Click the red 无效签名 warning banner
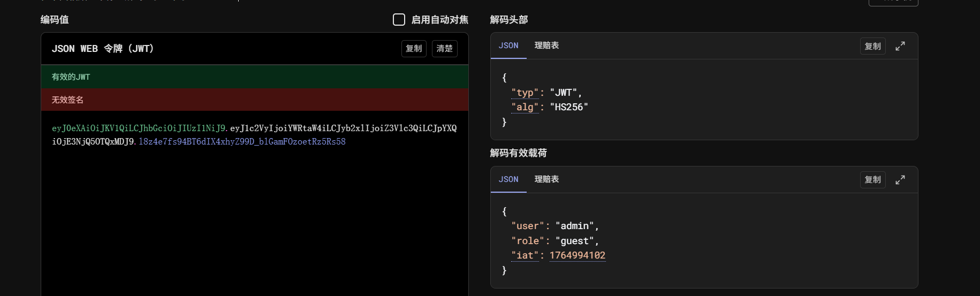980x296 pixels. point(255,100)
